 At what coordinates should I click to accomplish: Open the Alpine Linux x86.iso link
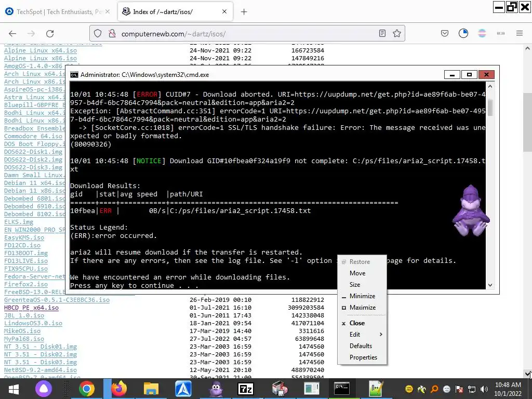41,58
